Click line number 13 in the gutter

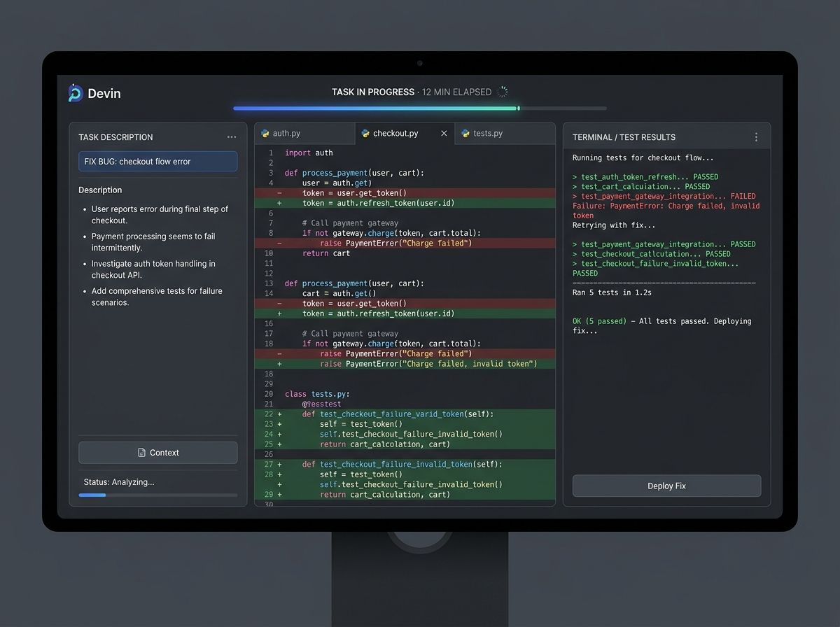click(x=269, y=283)
